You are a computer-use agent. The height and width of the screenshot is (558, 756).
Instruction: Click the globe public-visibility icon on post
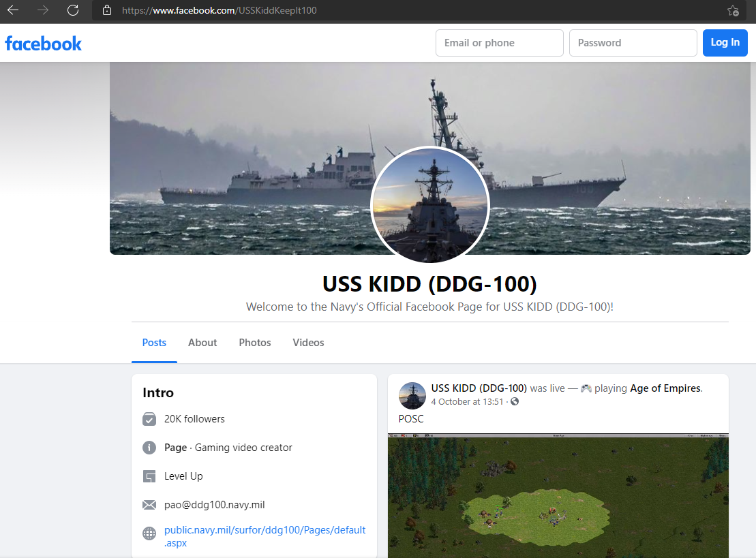(515, 401)
